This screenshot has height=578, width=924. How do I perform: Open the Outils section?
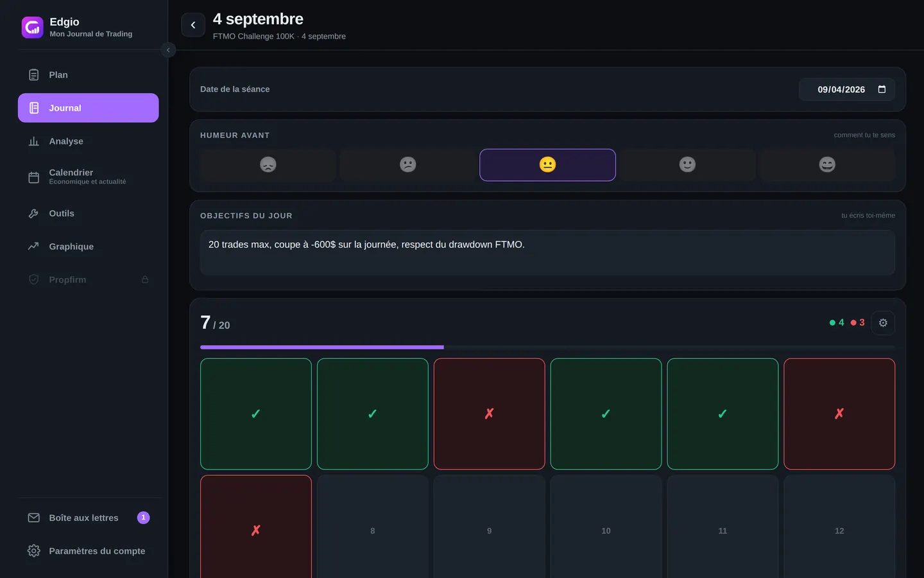[89, 213]
